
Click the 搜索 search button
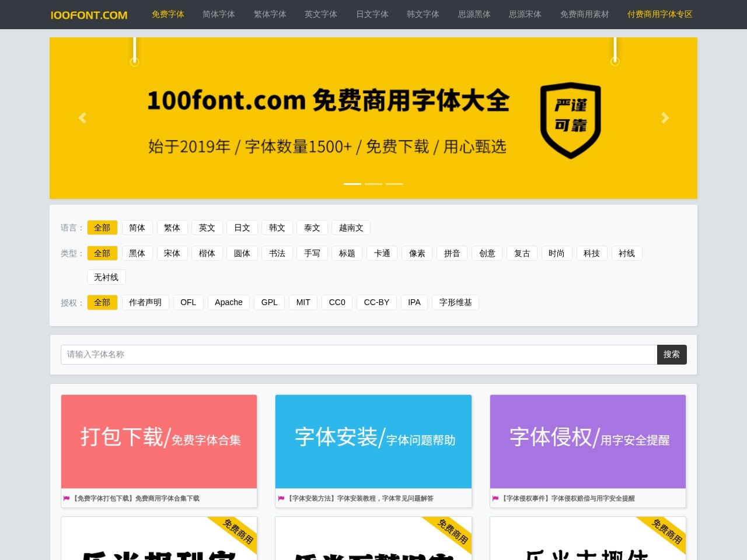coord(672,355)
